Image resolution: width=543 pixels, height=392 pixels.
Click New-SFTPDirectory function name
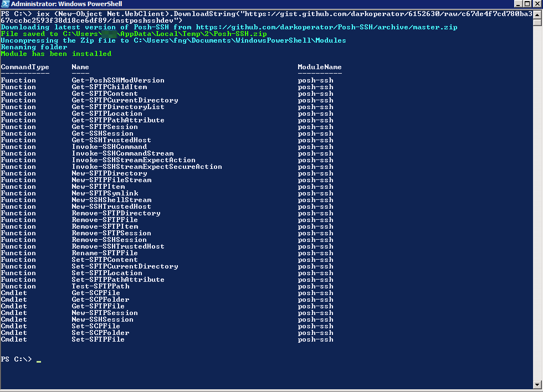pos(110,173)
